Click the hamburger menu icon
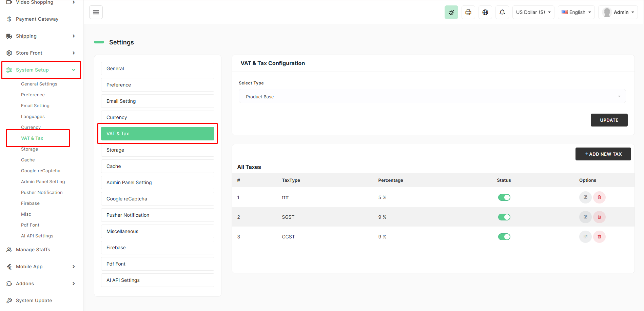The height and width of the screenshot is (311, 644). click(96, 12)
